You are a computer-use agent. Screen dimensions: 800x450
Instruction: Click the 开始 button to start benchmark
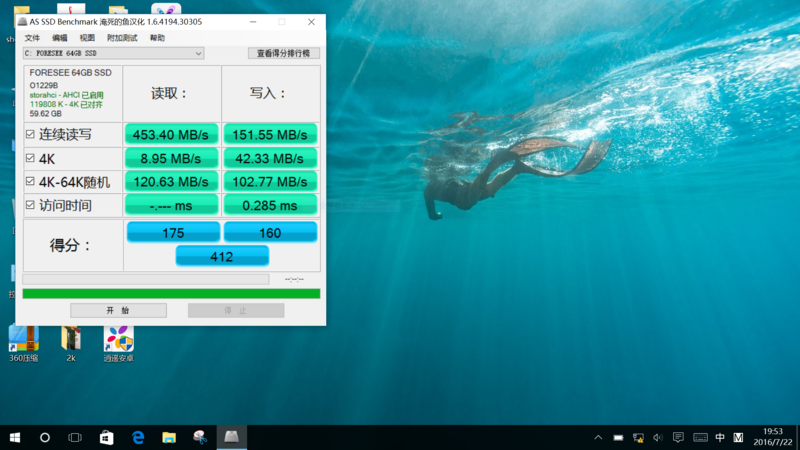click(118, 311)
